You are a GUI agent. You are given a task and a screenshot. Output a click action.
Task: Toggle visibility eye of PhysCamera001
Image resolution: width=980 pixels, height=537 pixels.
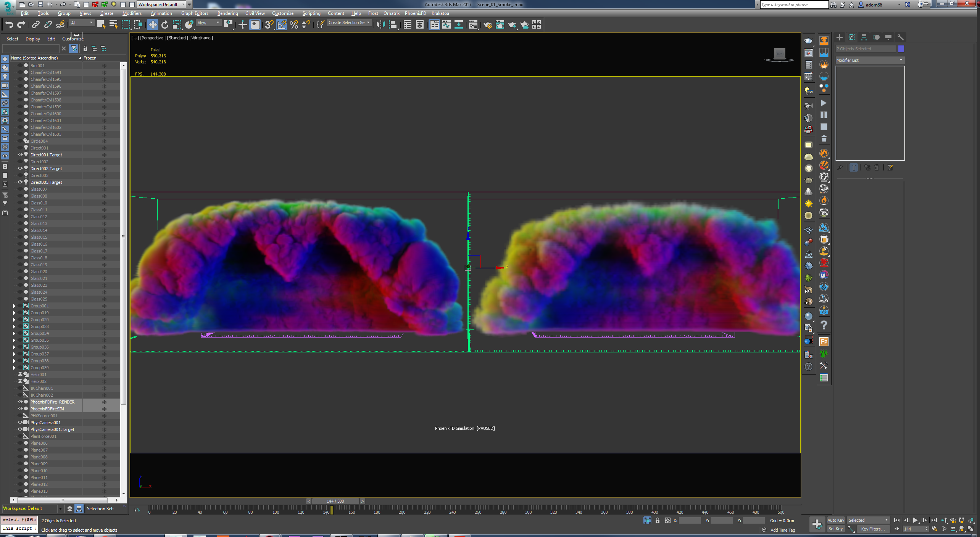pyautogui.click(x=20, y=423)
